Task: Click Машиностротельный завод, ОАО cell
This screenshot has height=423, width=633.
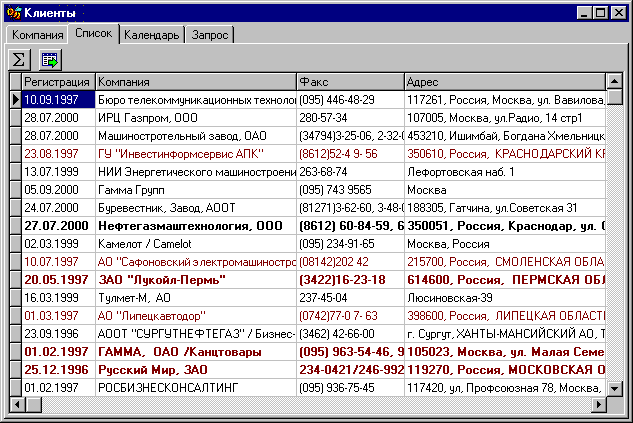Action: tap(196, 136)
